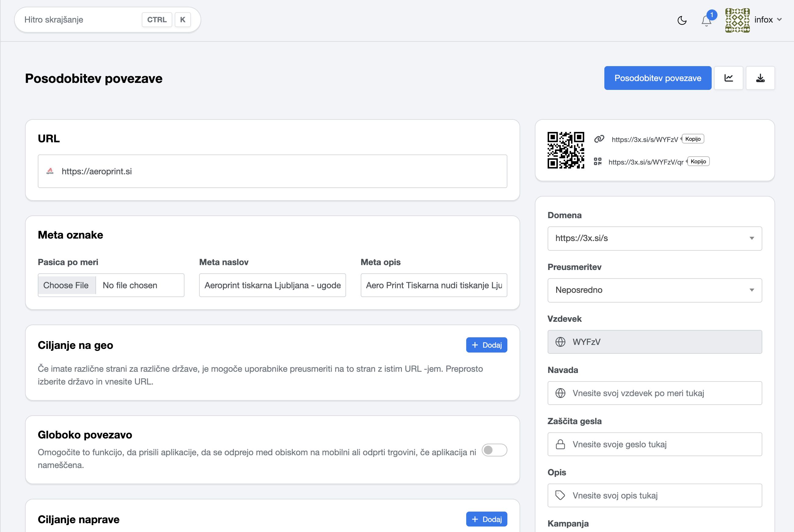Click the lock icon in password field
This screenshot has width=794, height=532.
click(x=560, y=444)
